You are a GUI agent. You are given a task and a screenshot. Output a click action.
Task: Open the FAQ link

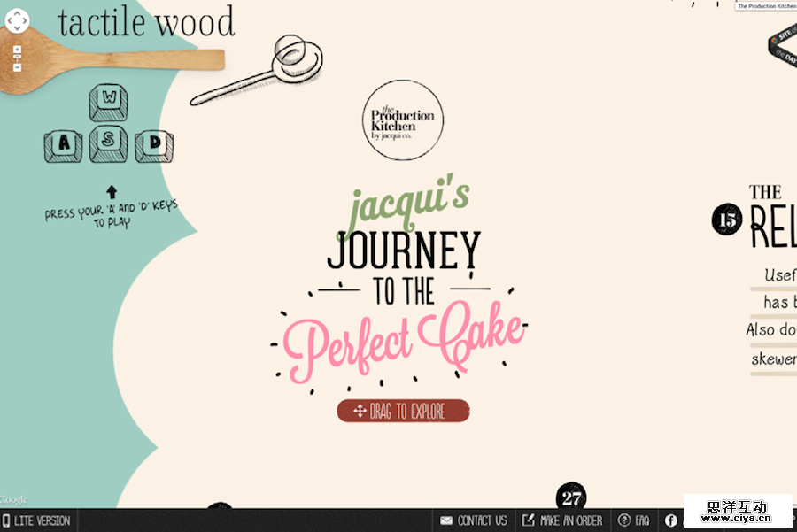(x=640, y=520)
